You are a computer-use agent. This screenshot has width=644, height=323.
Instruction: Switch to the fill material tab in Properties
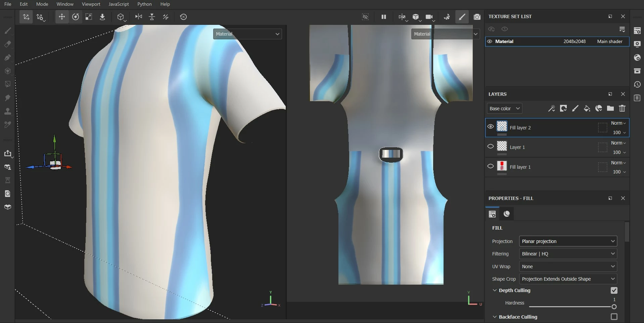[507, 214]
